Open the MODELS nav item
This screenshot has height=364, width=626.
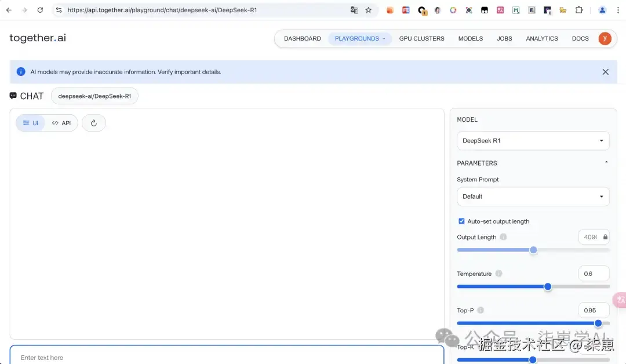(x=470, y=39)
